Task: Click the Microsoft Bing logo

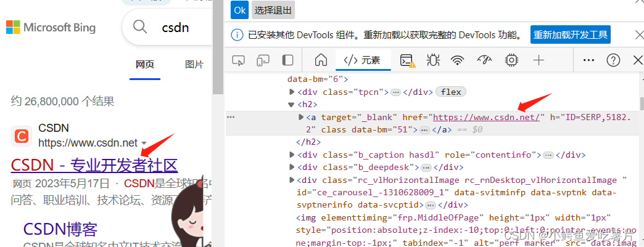Action: click(51, 28)
